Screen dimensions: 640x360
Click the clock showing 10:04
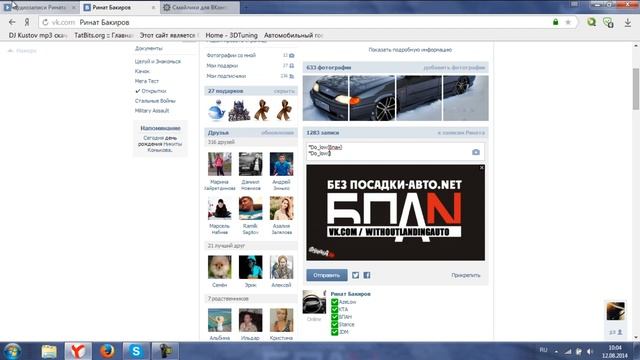pos(615,348)
